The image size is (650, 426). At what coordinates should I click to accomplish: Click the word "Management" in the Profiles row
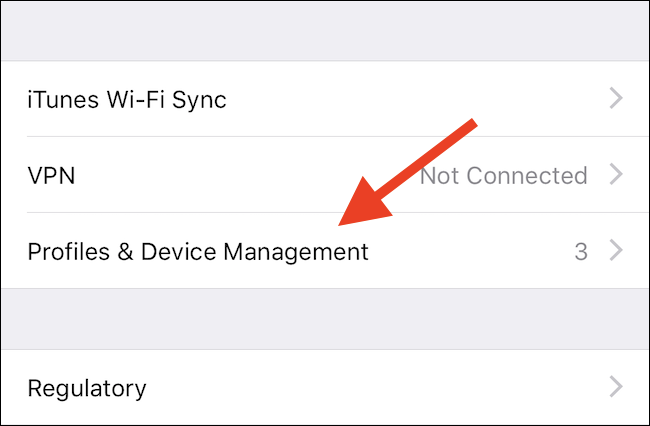pos(301,251)
